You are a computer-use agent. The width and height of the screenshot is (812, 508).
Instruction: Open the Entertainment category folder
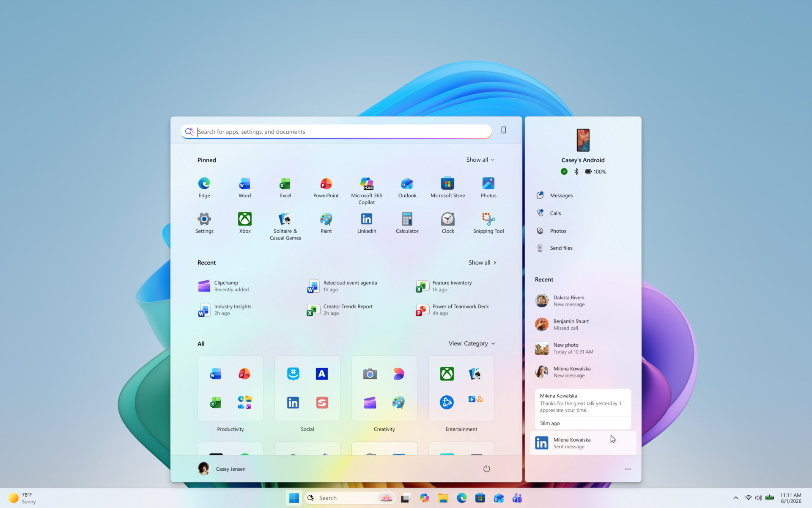coord(461,388)
